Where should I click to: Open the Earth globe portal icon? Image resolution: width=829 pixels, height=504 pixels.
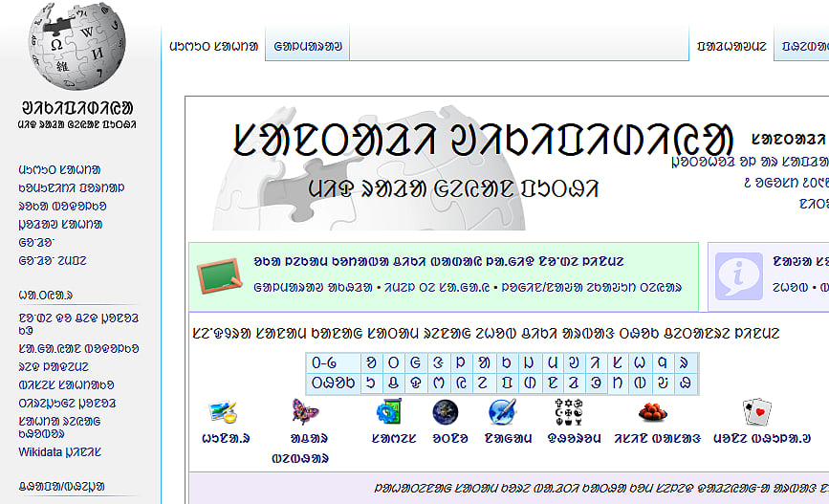point(446,412)
